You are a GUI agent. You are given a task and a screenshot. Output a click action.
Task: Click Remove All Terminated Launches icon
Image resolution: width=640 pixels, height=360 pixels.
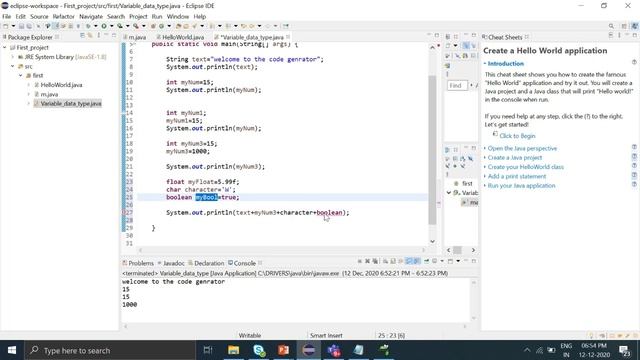pyautogui.click(x=375, y=261)
